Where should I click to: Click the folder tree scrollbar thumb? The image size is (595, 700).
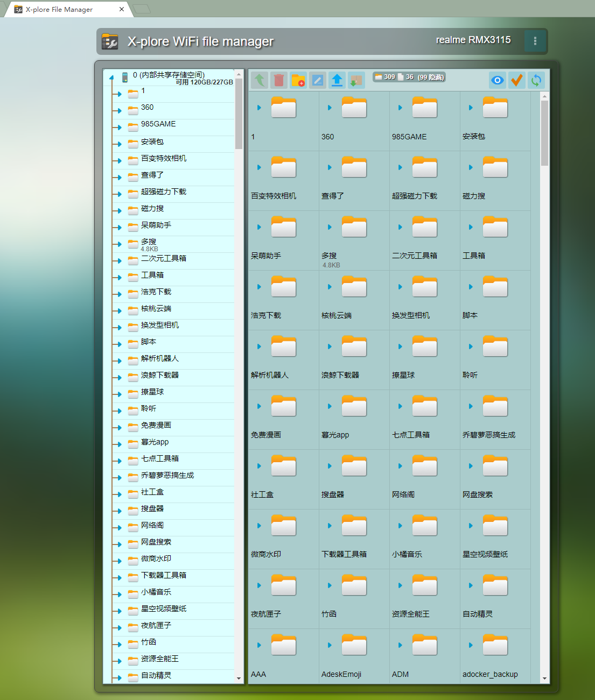(x=239, y=114)
